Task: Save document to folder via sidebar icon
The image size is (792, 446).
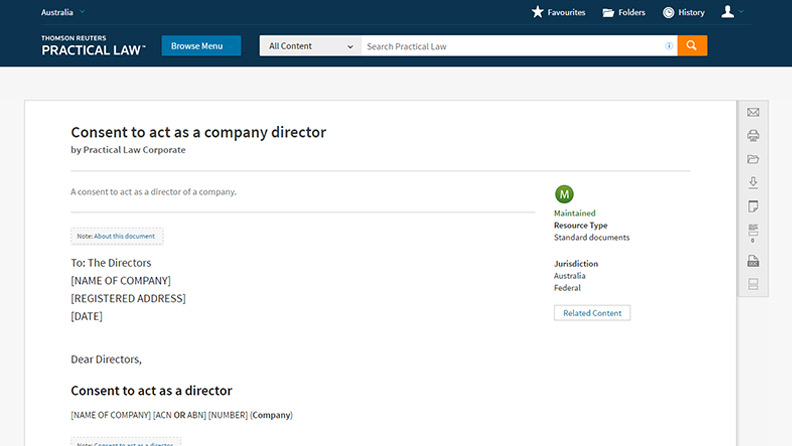Action: 753,159
